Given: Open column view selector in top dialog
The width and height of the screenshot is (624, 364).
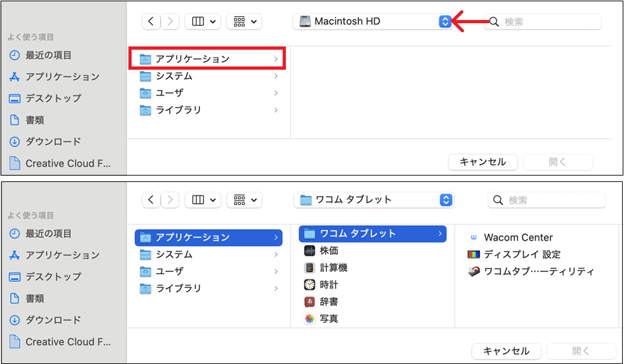Looking at the screenshot, I should click(x=203, y=21).
